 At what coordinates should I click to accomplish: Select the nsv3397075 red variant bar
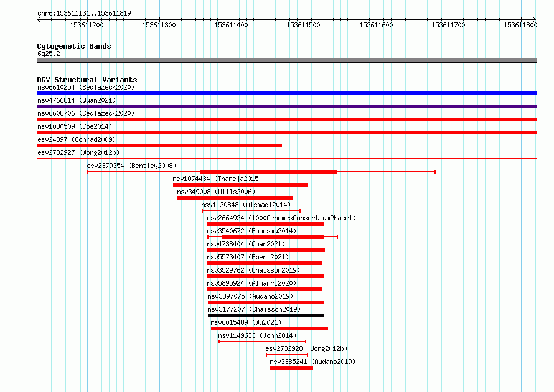point(266,302)
